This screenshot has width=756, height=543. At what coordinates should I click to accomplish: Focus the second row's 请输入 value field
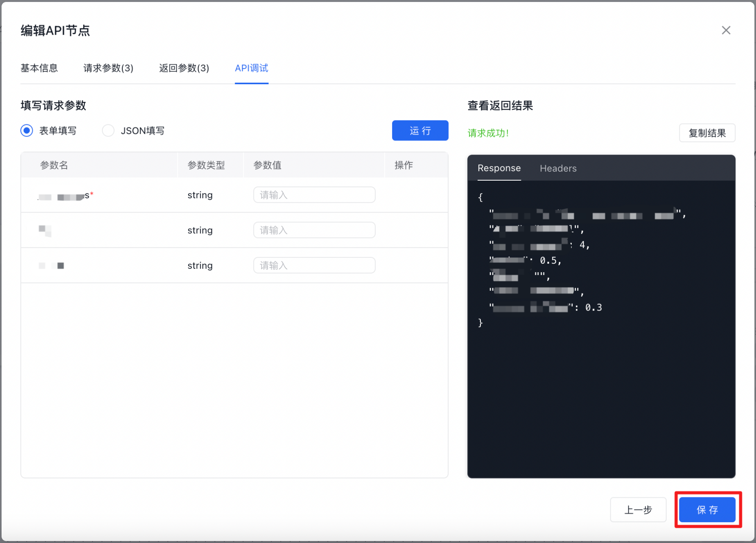coord(314,230)
